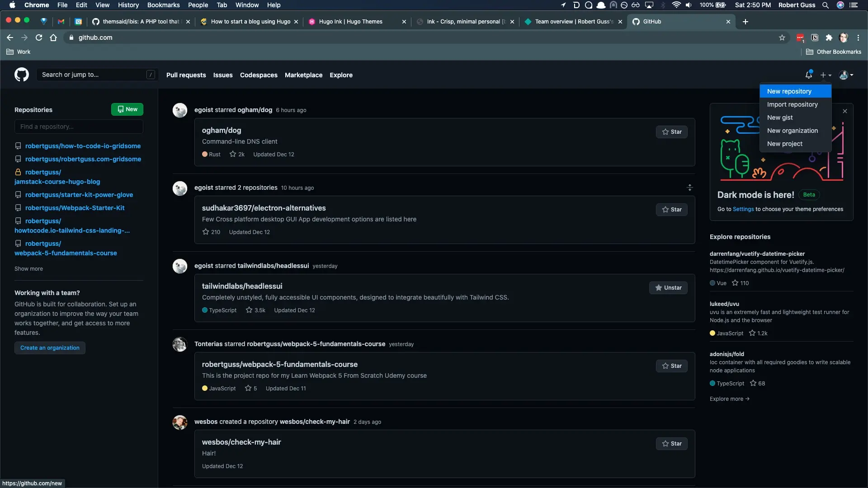Select New repository from the menu
The height and width of the screenshot is (488, 868).
(795, 91)
